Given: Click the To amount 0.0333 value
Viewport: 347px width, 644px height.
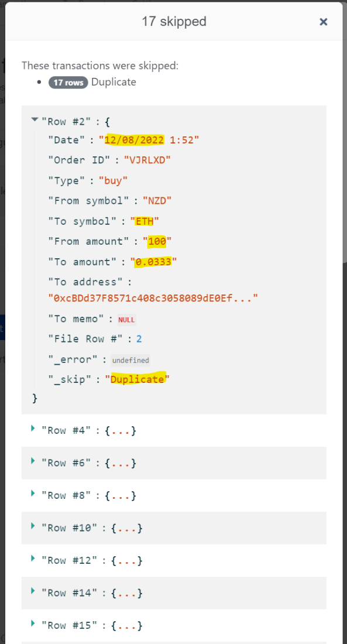Looking at the screenshot, I should pyautogui.click(x=153, y=262).
